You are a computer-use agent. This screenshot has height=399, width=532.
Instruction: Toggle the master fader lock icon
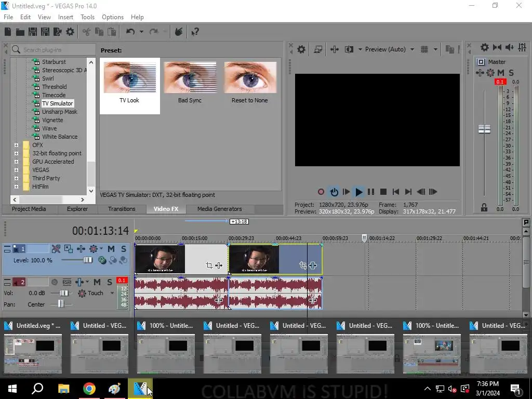tap(484, 208)
